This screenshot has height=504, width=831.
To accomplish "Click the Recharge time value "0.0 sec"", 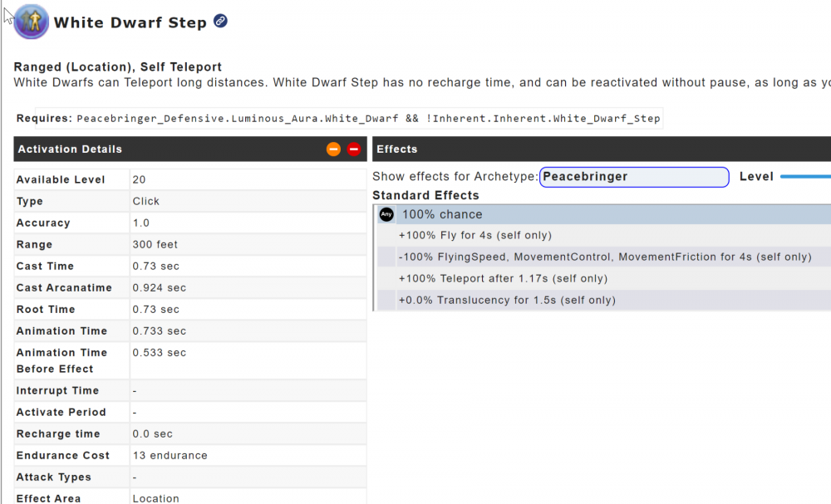I will (x=152, y=434).
